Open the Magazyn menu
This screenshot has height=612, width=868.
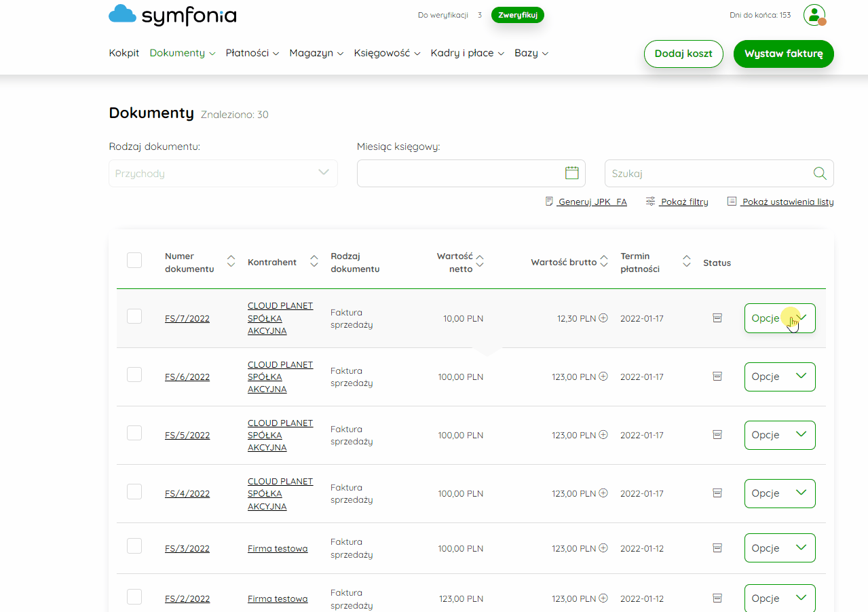coord(316,53)
